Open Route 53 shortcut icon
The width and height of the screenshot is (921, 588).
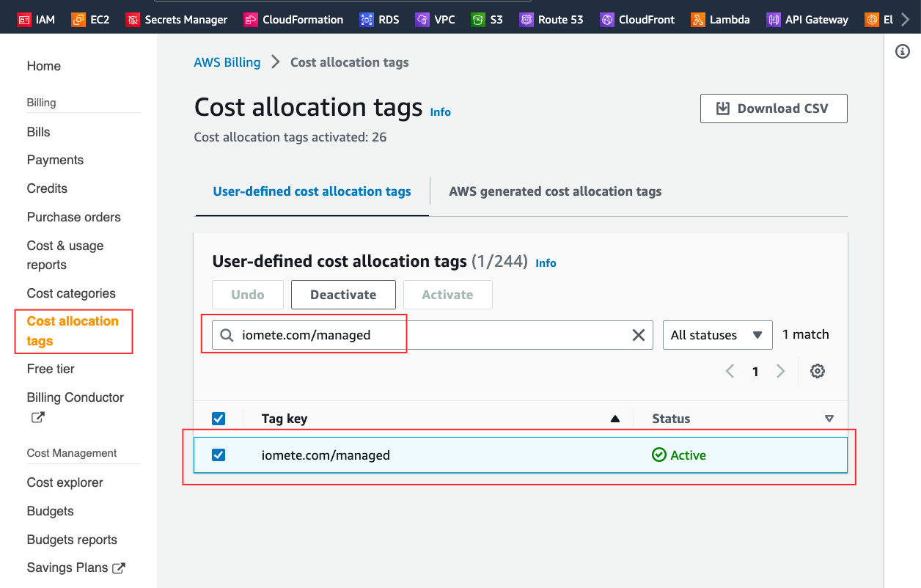point(526,20)
